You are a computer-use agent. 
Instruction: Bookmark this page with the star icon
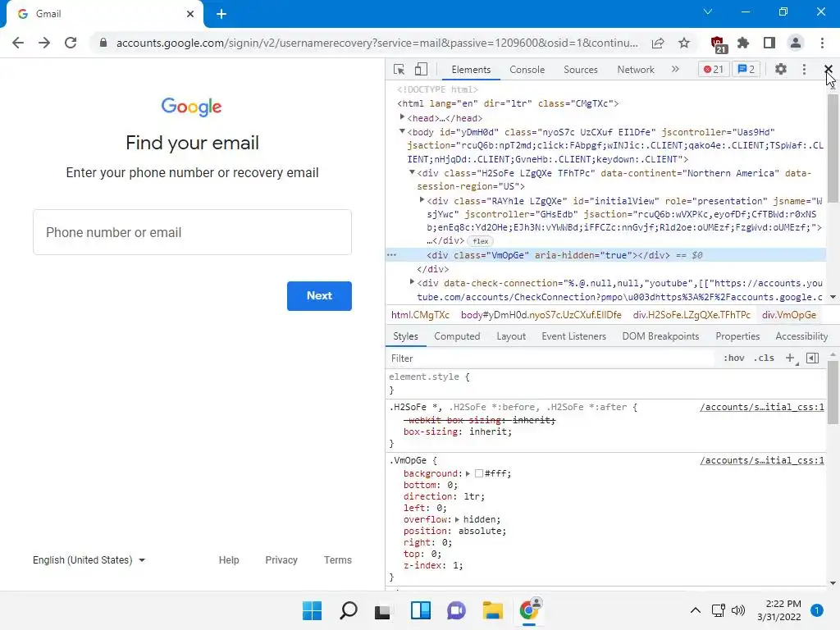pos(684,43)
